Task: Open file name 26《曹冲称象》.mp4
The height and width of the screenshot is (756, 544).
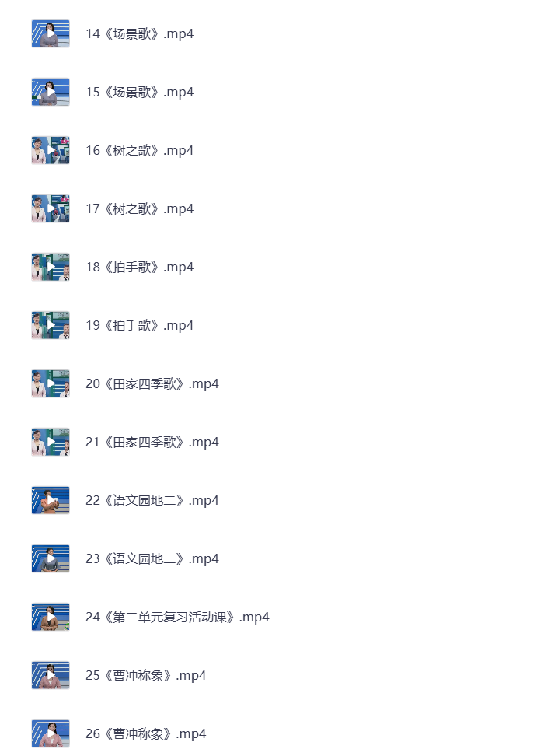Action: pyautogui.click(x=146, y=733)
